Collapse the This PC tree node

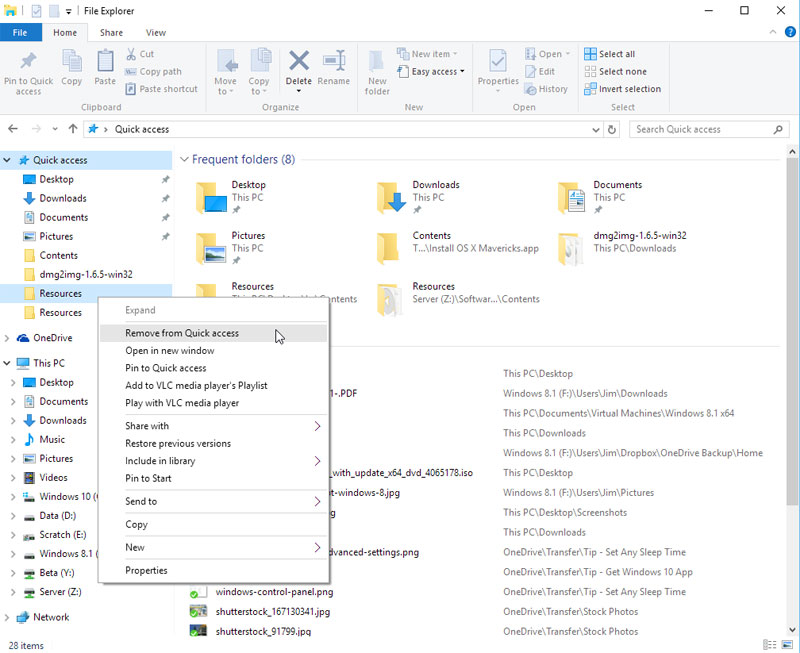(7, 363)
